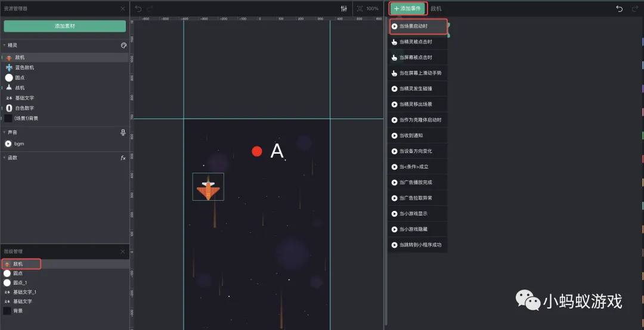This screenshot has width=644, height=330.
Task: Click the microphone record icon beside 声音
Action: (x=123, y=132)
